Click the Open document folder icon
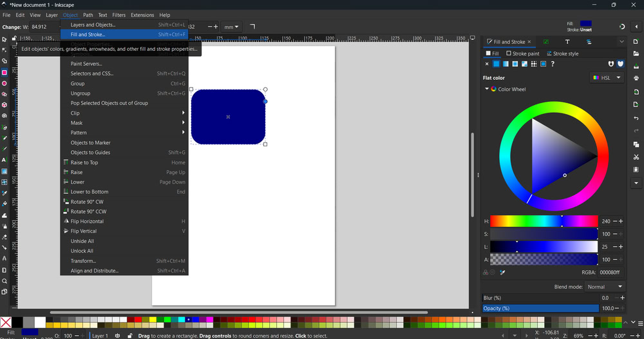 (x=636, y=53)
